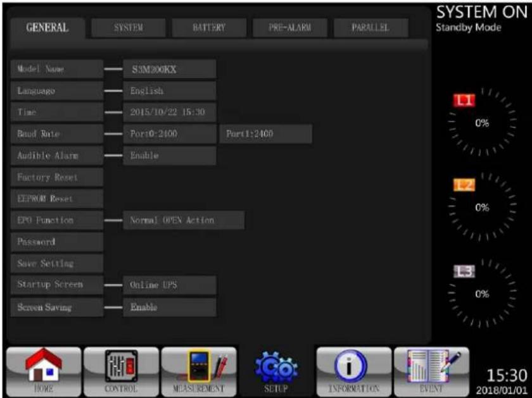The image size is (532, 398).
Task: Switch to the PRE-ALARM tab
Action: coord(290,27)
